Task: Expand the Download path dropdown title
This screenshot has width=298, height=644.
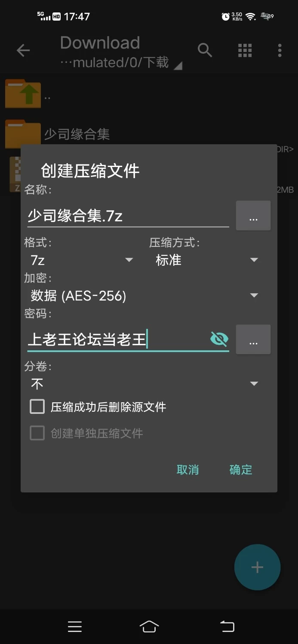Action: point(121,52)
